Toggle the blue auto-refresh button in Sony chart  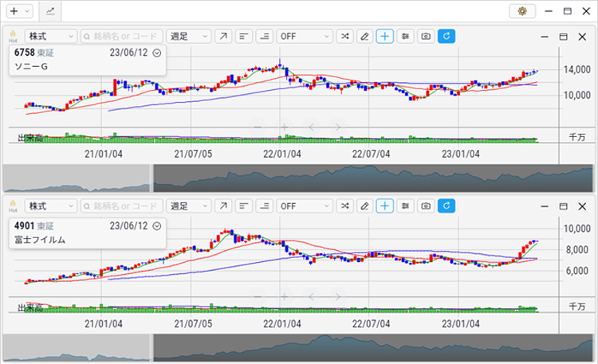447,37
